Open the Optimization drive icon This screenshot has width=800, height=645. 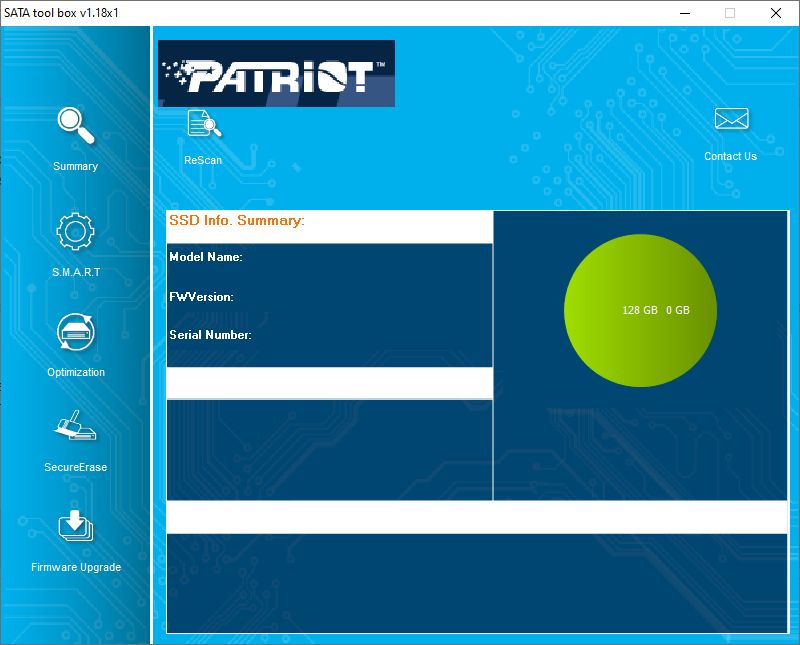pos(76,332)
